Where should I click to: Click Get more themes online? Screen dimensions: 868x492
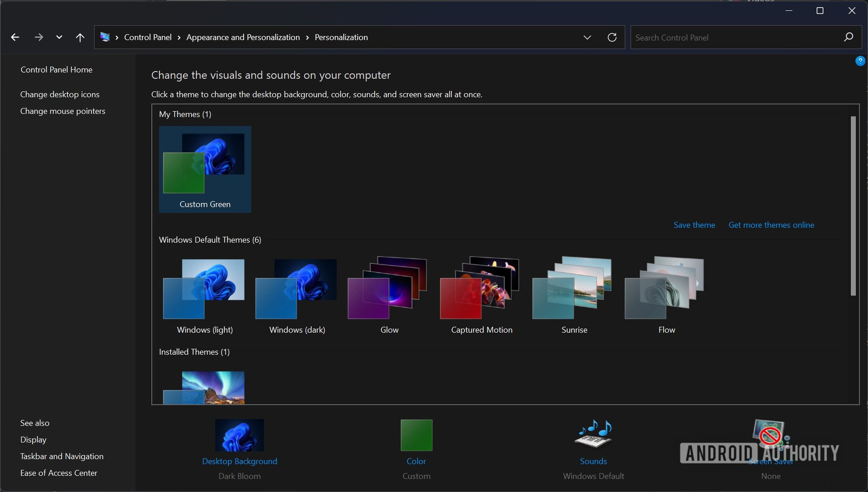click(x=771, y=225)
